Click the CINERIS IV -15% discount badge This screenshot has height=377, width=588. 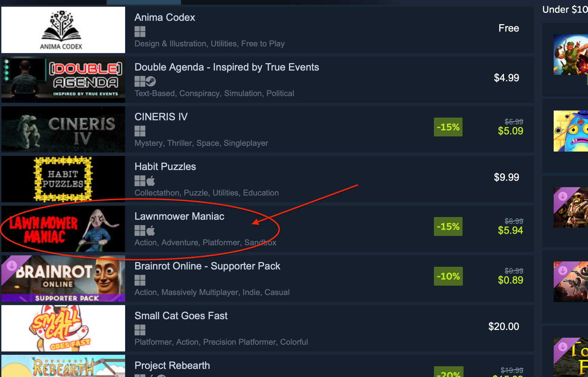(448, 127)
